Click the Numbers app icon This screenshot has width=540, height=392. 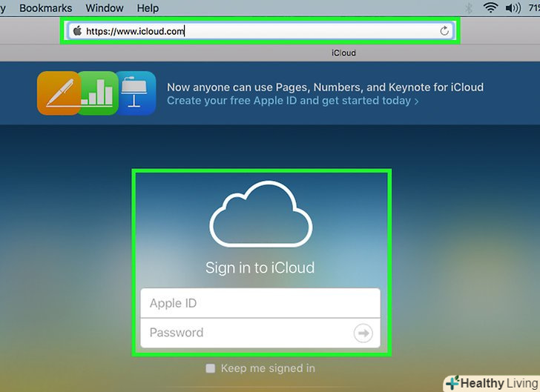click(x=98, y=93)
